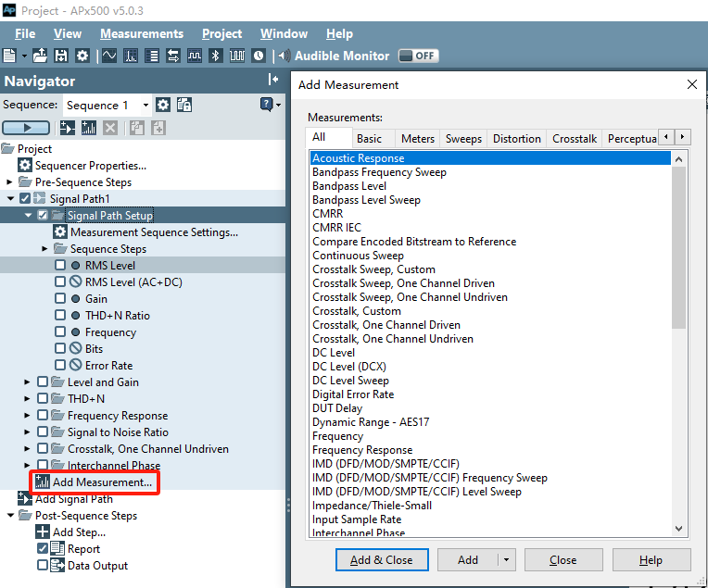
Task: Check the Gain checkbox
Action: [60, 298]
